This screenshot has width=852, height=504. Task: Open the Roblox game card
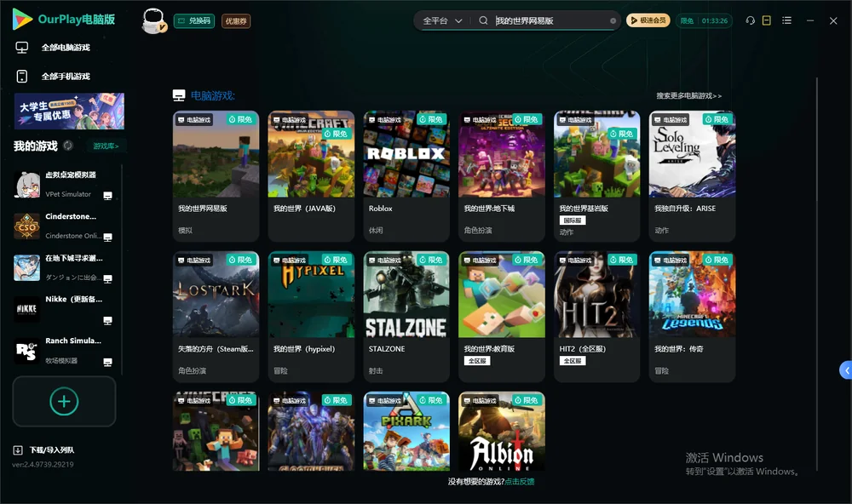pyautogui.click(x=406, y=176)
